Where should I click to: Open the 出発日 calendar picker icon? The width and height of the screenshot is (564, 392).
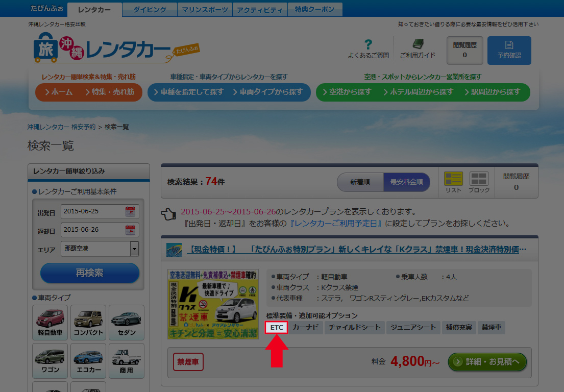[x=130, y=211]
